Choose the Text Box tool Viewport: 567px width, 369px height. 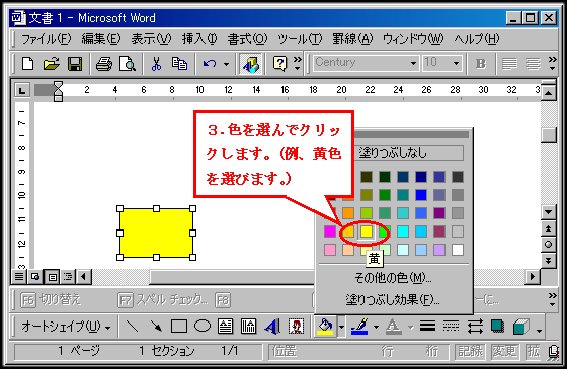coord(225,326)
